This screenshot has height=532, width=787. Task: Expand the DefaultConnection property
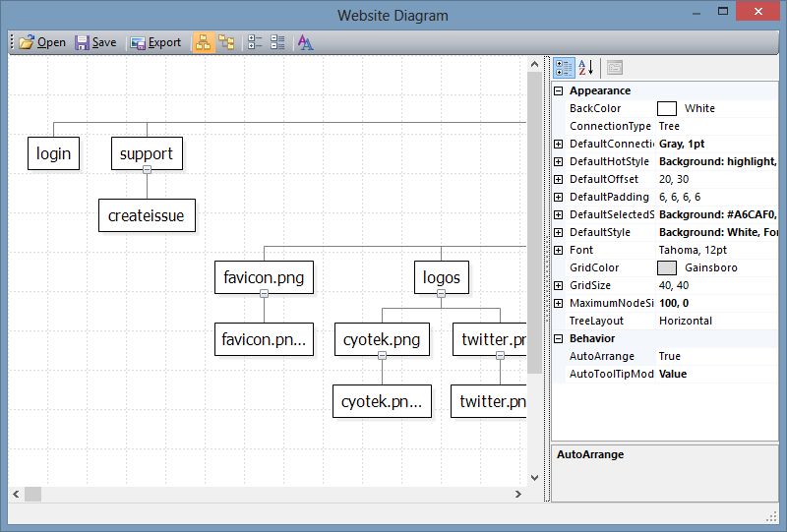(x=558, y=144)
